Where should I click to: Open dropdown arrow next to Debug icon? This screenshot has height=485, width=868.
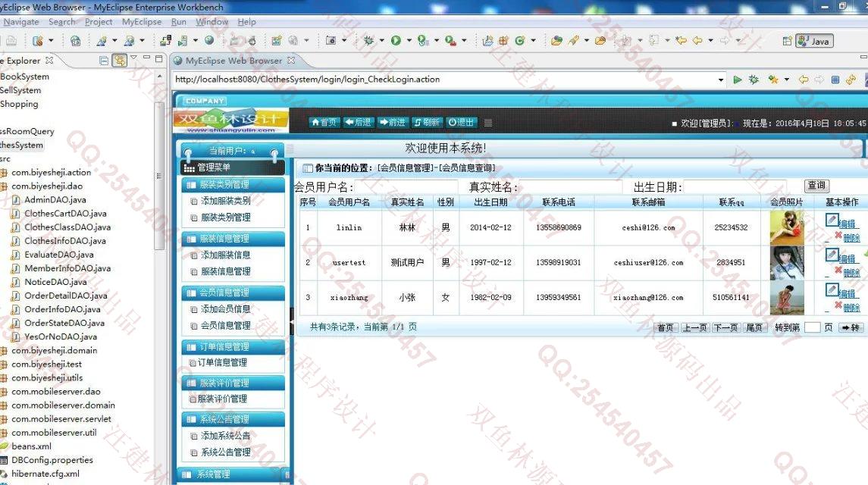tap(382, 40)
